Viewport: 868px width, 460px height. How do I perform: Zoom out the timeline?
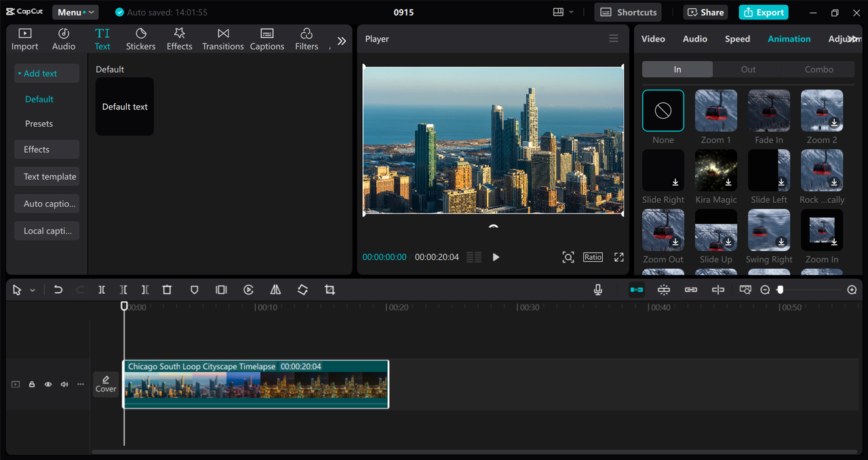[x=765, y=290]
